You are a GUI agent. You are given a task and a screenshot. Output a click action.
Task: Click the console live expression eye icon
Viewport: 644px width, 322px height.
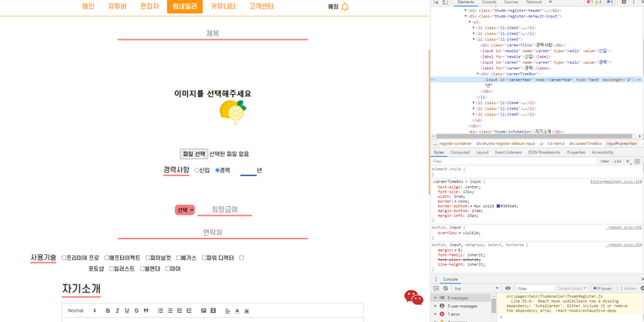507,288
